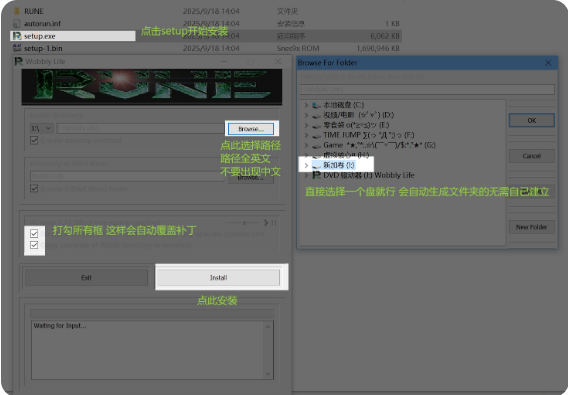Open the install drive letter dropdown
568x395 pixels.
pyautogui.click(x=42, y=128)
